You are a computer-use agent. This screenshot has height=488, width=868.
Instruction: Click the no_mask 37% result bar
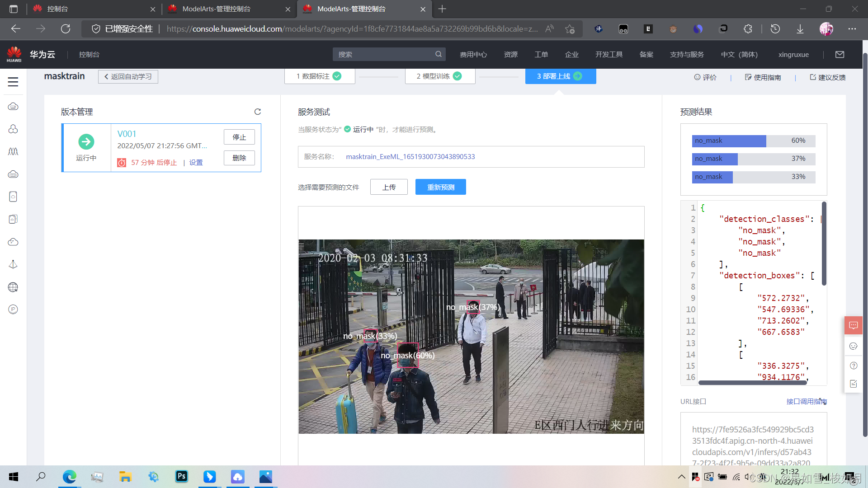point(754,159)
